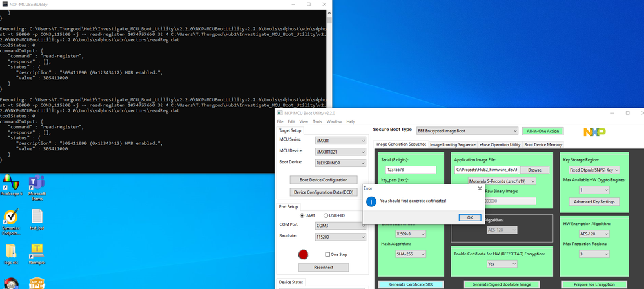Open MCU Series dropdown
Viewport: 644px width, 289px height.
340,140
